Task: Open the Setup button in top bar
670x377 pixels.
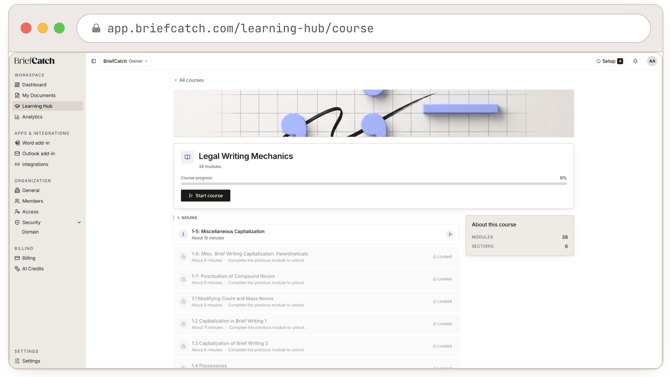Action: click(x=610, y=61)
